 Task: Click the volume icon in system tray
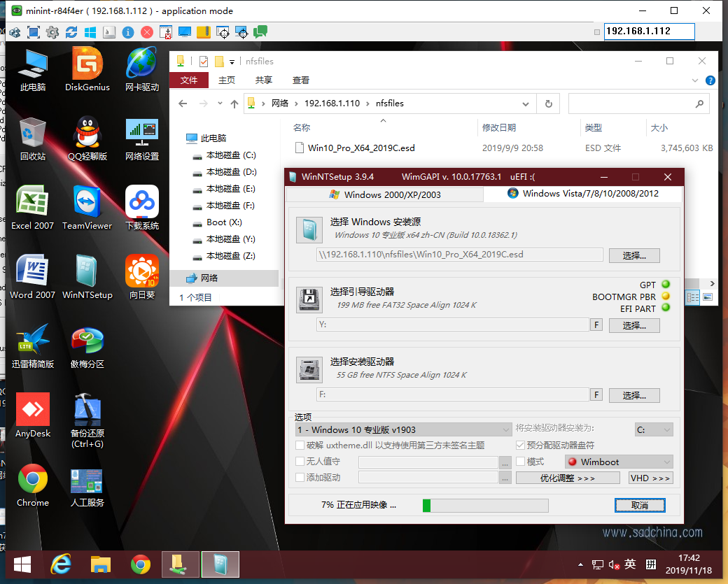click(x=614, y=564)
